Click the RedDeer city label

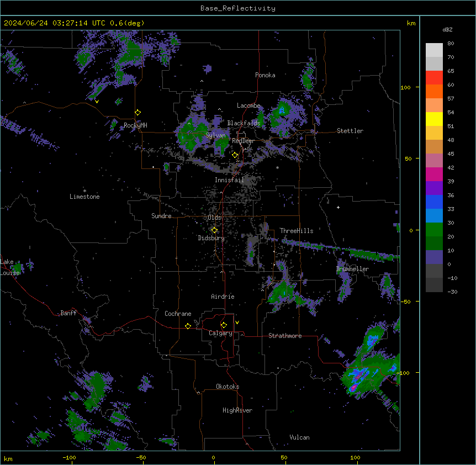point(243,141)
